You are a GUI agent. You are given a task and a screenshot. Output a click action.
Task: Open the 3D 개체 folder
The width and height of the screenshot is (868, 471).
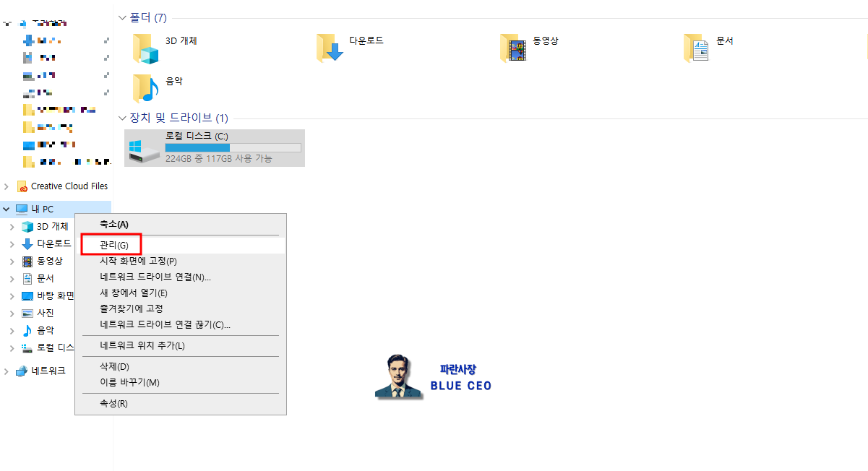(145, 47)
